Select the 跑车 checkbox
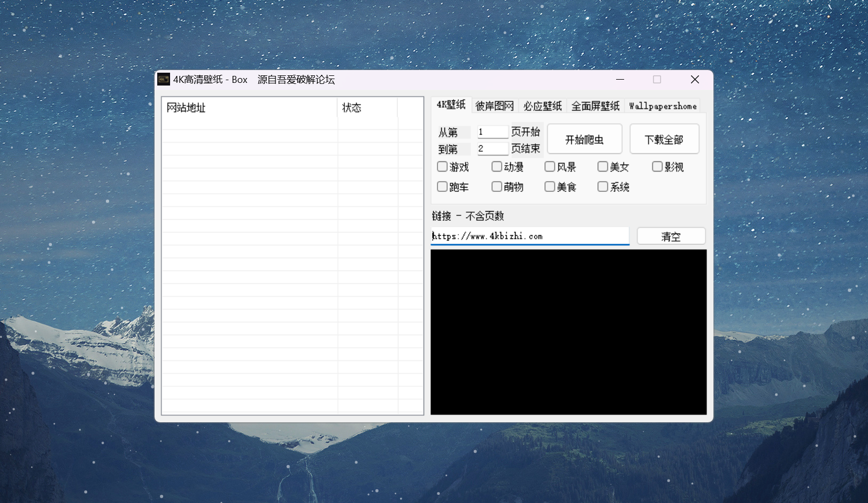The height and width of the screenshot is (503, 868). [x=442, y=187]
